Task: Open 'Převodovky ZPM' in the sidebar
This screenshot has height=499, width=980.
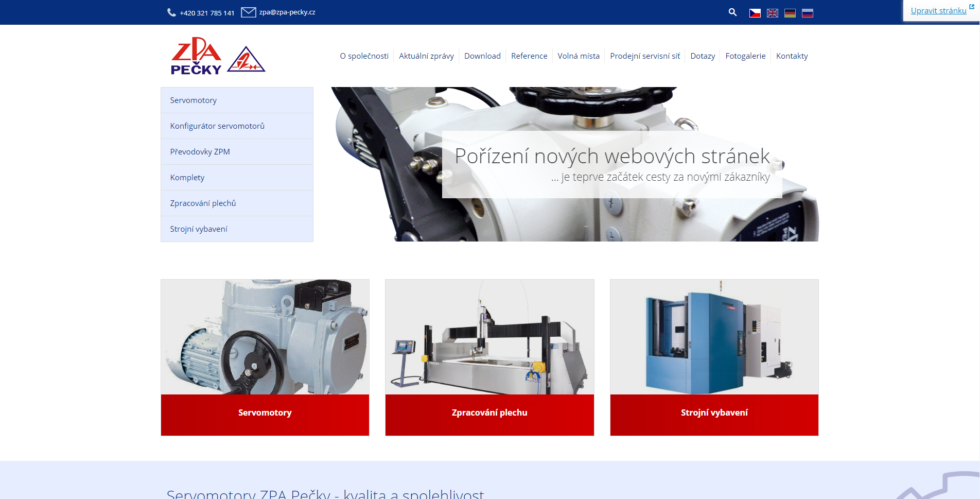Action: (200, 152)
